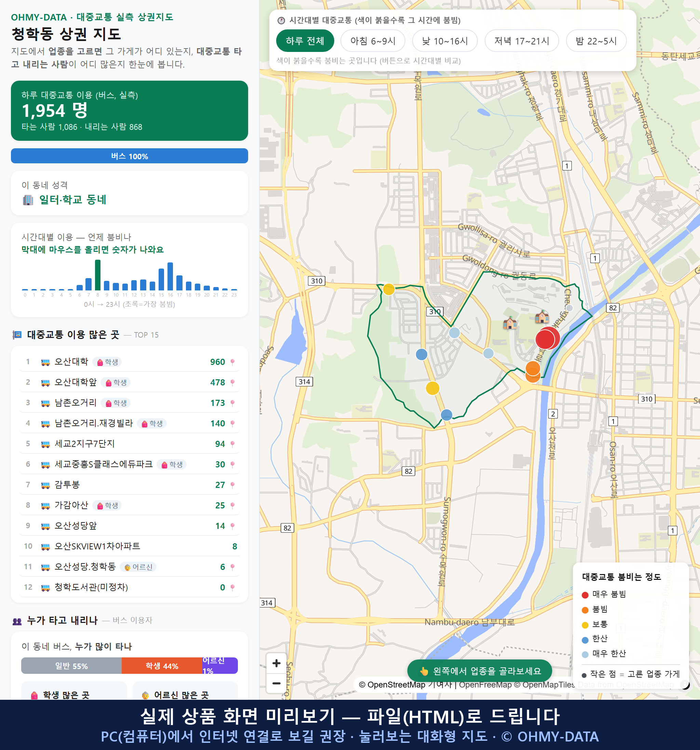This screenshot has height=750, width=700.
Task: Click the pin for 청학도서관(미정차) row
Action: click(x=232, y=587)
